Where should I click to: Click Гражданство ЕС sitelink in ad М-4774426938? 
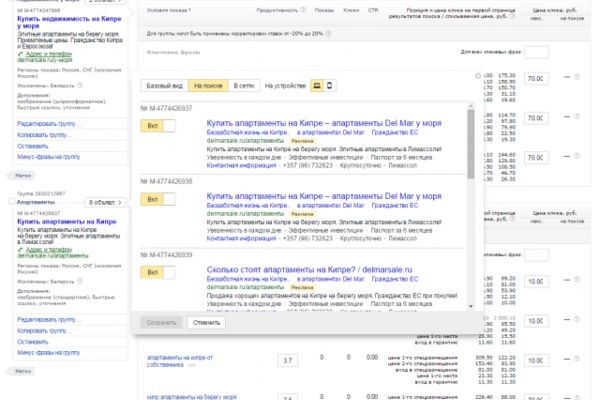[x=395, y=206]
